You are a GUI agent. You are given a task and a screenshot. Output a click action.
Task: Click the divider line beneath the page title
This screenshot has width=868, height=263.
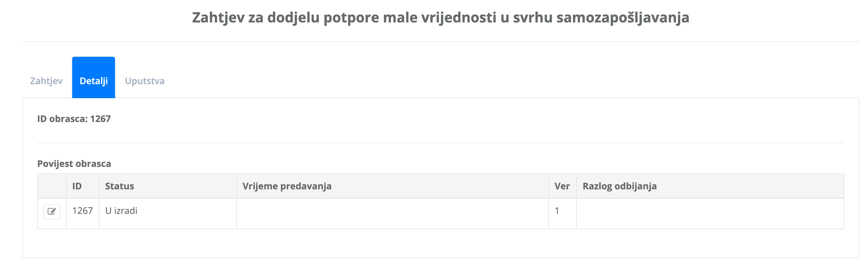(x=441, y=42)
